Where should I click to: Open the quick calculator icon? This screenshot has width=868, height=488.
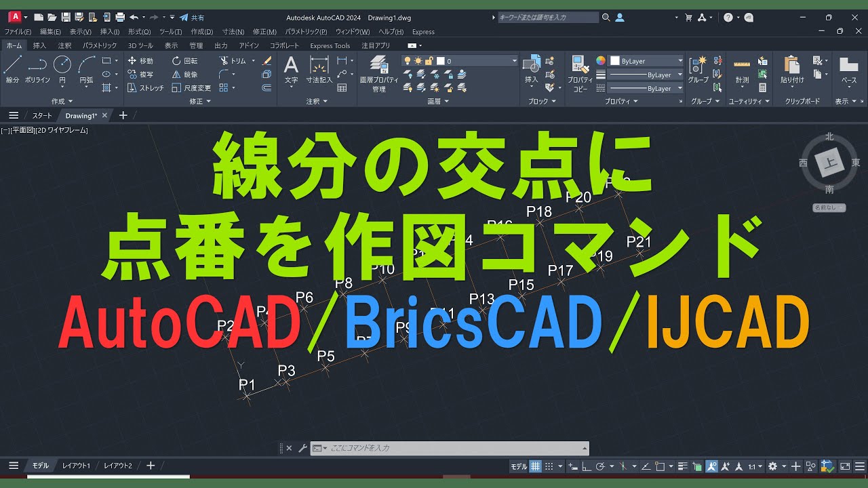[763, 87]
